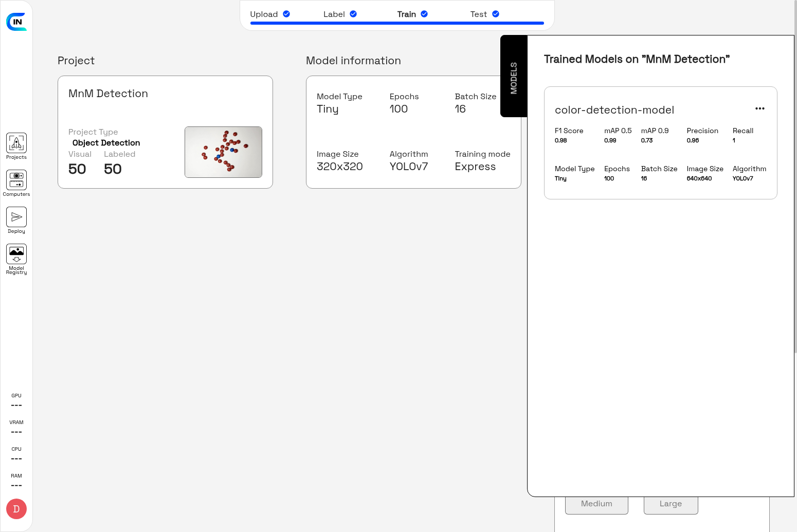Viewport: 797px width, 532px height.
Task: Switch to the Train step
Action: [x=406, y=14]
